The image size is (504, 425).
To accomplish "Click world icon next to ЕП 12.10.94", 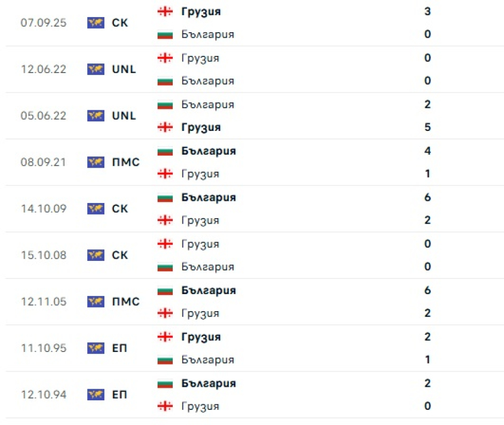I will [x=96, y=394].
